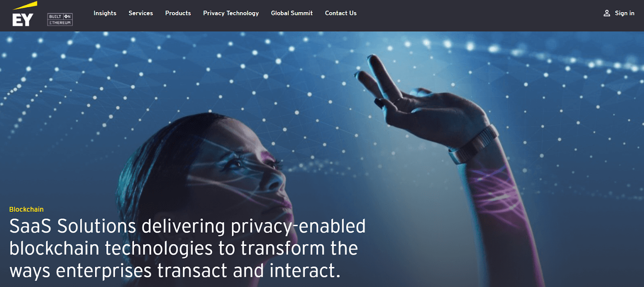Screen dimensions: 644x287
Task: Open the Insights menu
Action: click(x=105, y=13)
